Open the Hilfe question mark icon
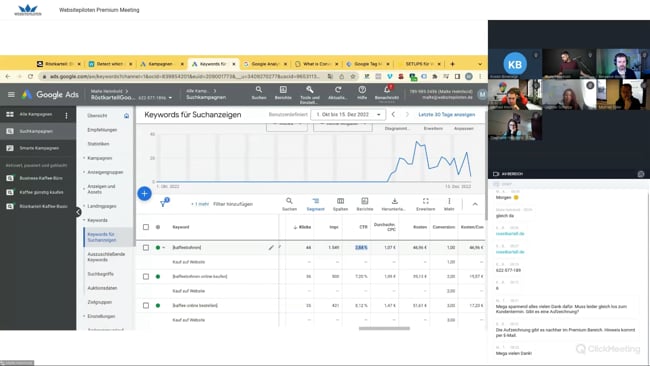The width and height of the screenshot is (650, 366). tap(362, 93)
